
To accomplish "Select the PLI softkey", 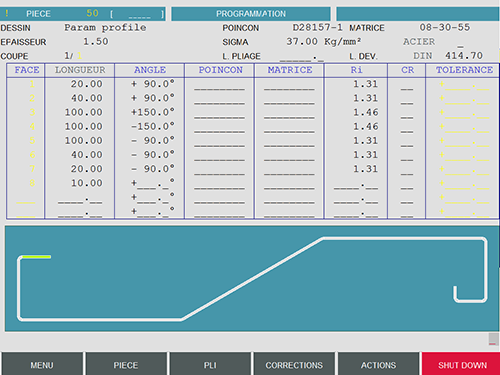I will click(x=210, y=365).
